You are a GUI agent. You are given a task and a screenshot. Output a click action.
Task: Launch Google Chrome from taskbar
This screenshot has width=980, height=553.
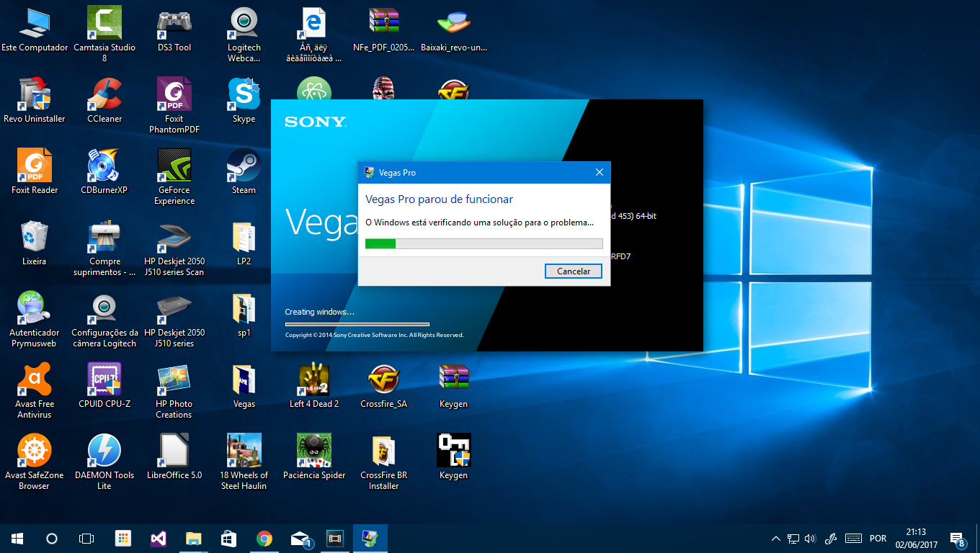tap(264, 539)
